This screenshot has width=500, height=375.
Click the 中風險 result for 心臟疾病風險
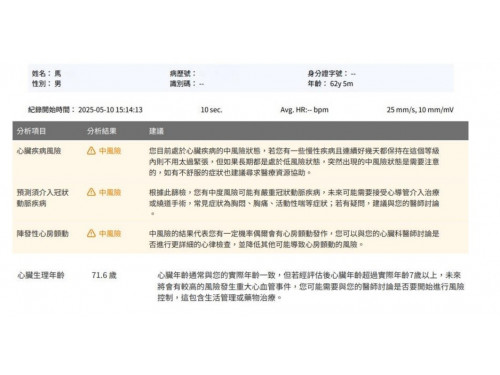click(x=110, y=151)
